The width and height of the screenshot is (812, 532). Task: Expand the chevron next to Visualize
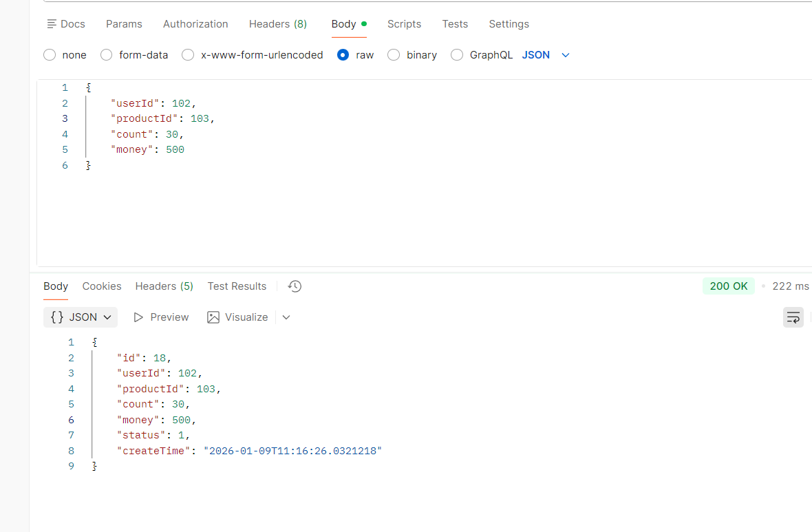286,317
